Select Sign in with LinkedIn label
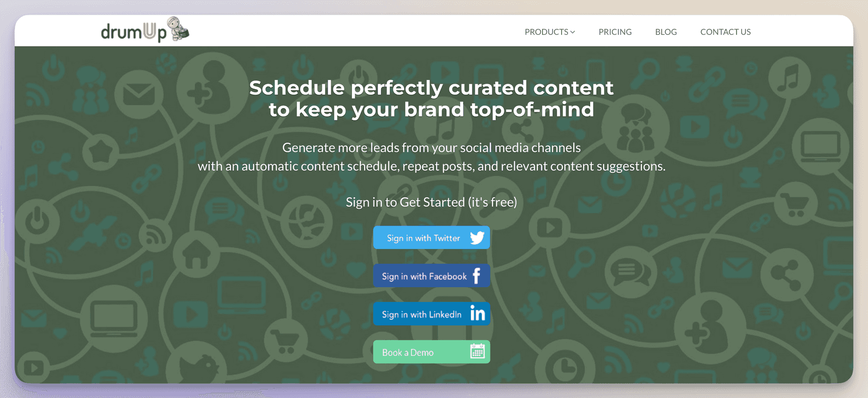The height and width of the screenshot is (398, 868). [x=421, y=315]
